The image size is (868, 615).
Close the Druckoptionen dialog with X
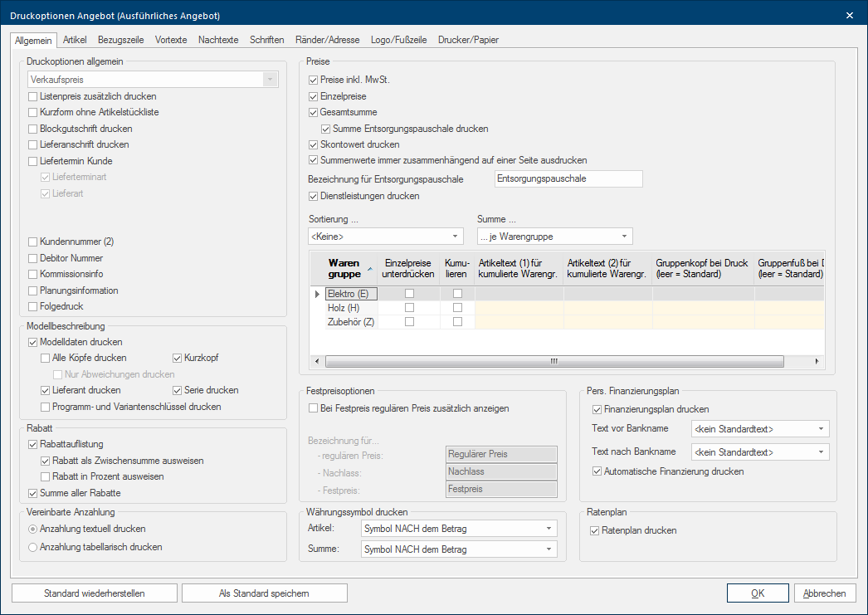pos(849,15)
